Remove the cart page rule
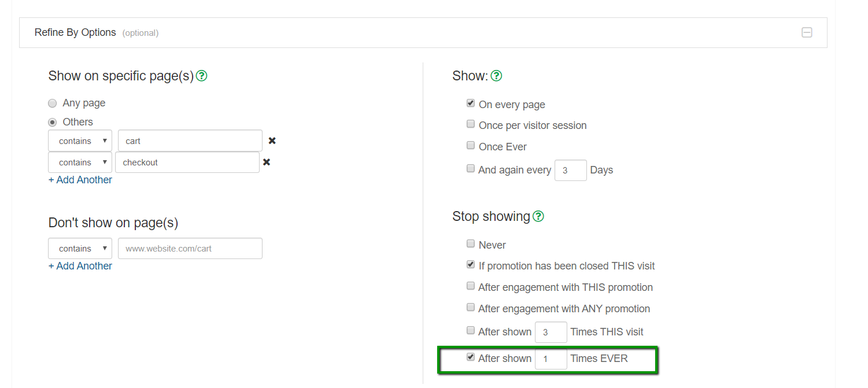 pos(272,141)
